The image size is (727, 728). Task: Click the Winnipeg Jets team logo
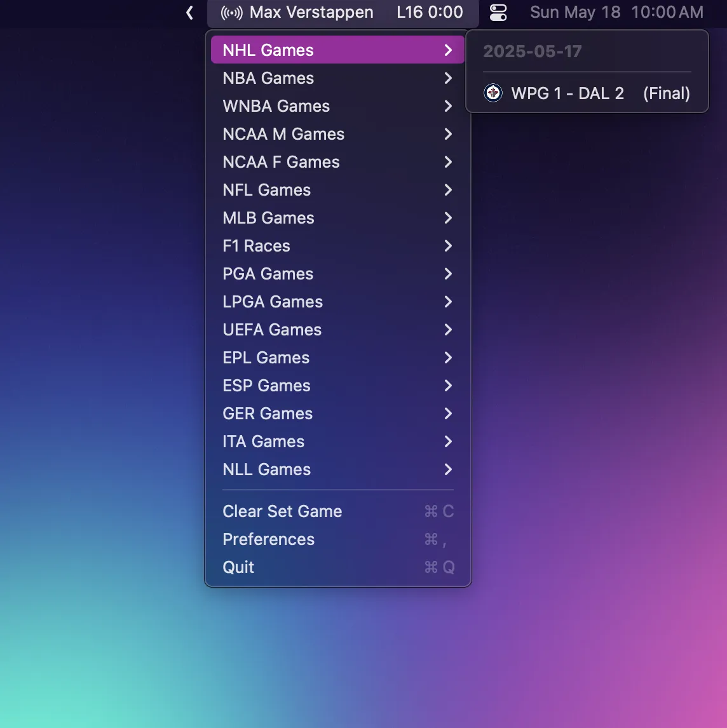[x=493, y=93]
